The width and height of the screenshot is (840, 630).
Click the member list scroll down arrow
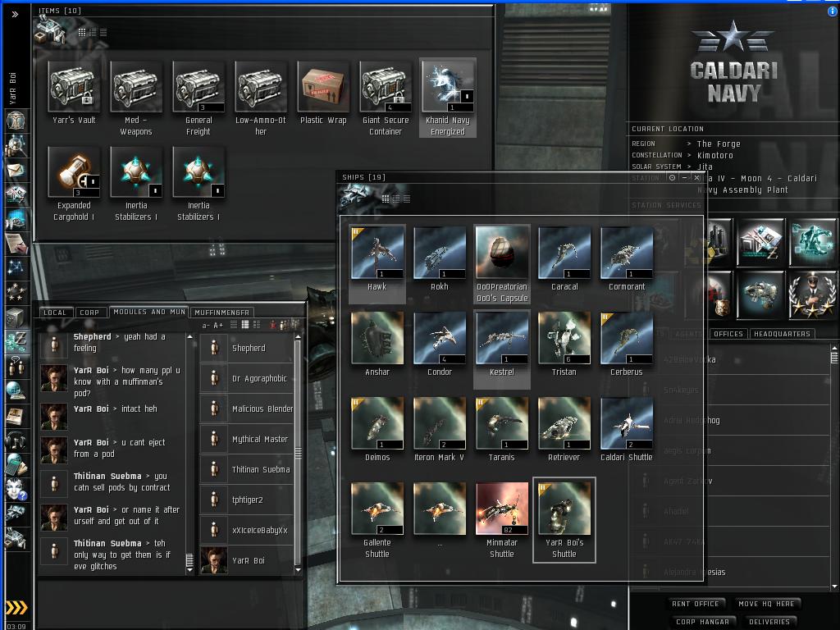[x=298, y=571]
